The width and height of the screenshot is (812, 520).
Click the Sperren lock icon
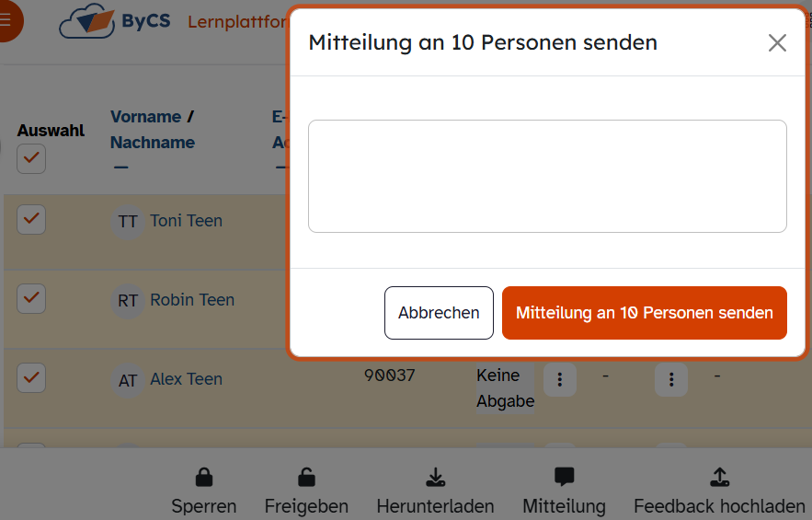pyautogui.click(x=204, y=477)
